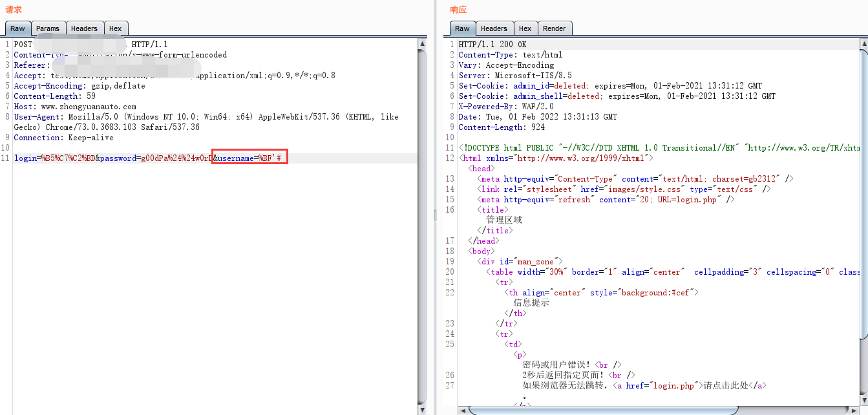Open the response Hex tab
Image resolution: width=868 pixels, height=415 pixels.
525,28
